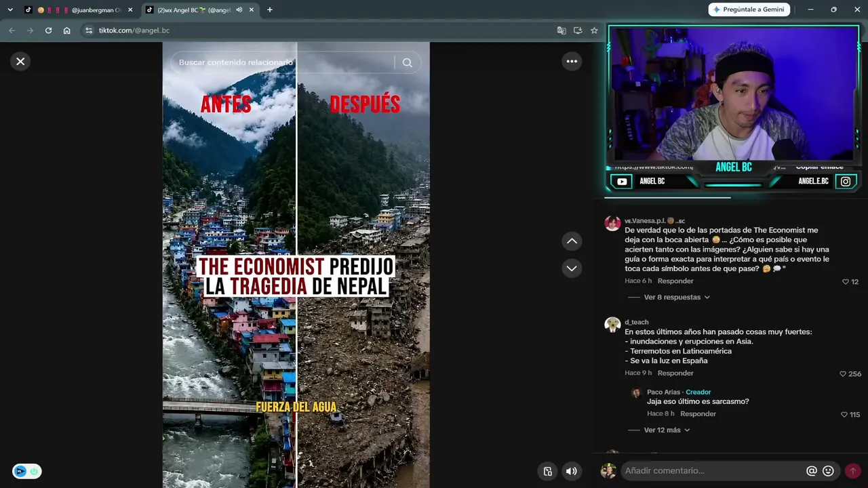The height and width of the screenshot is (488, 868).
Task: Click Pregúntale a Gemini button
Action: [749, 9]
